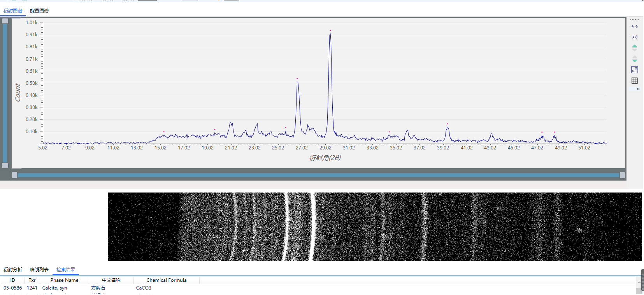
Task: Toggle the grid table icon
Action: [635, 81]
